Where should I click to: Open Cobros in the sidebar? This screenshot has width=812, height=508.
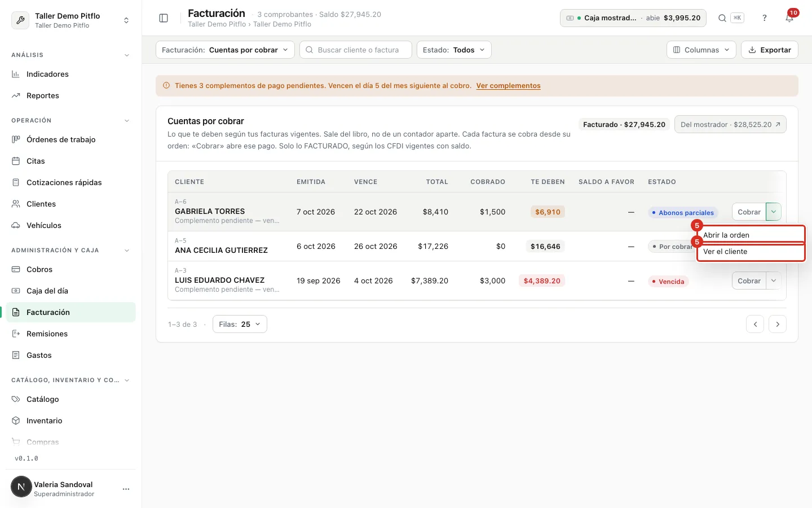(x=70, y=269)
